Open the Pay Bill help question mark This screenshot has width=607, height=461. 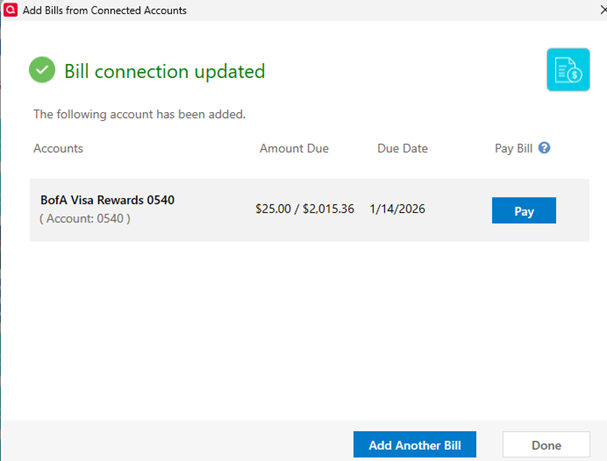click(x=544, y=148)
